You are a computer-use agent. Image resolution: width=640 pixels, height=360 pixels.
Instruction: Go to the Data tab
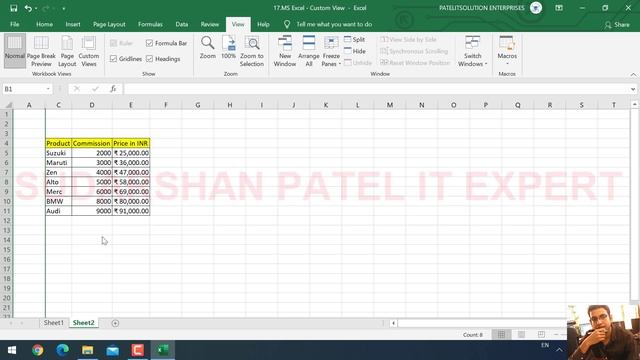pyautogui.click(x=182, y=24)
